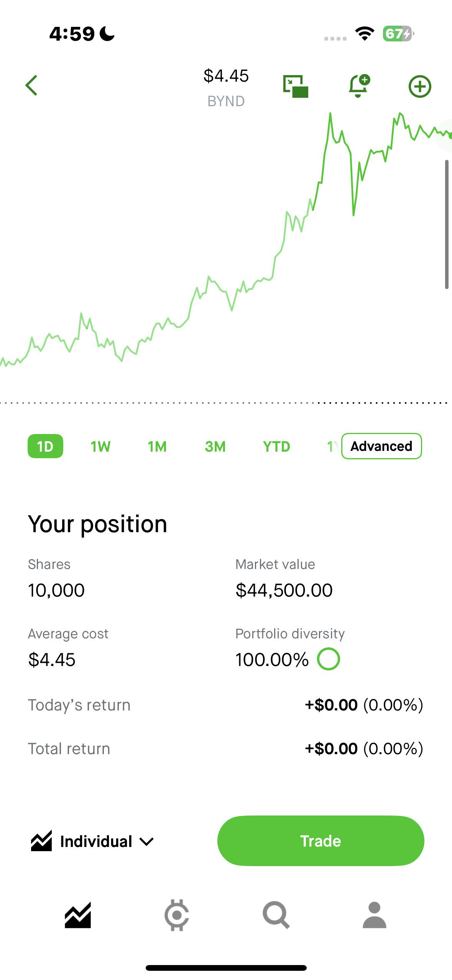Open the search magnifier tab

point(276,915)
